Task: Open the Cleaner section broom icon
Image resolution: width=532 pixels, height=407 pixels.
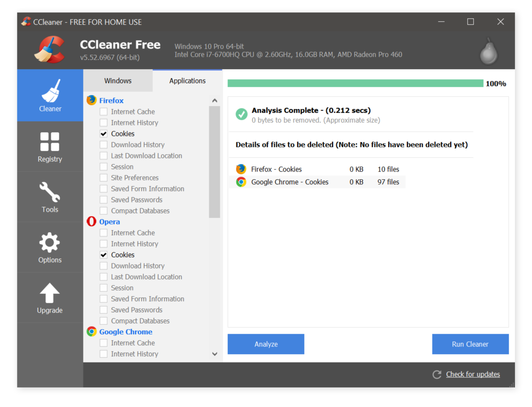Action: coord(50,91)
